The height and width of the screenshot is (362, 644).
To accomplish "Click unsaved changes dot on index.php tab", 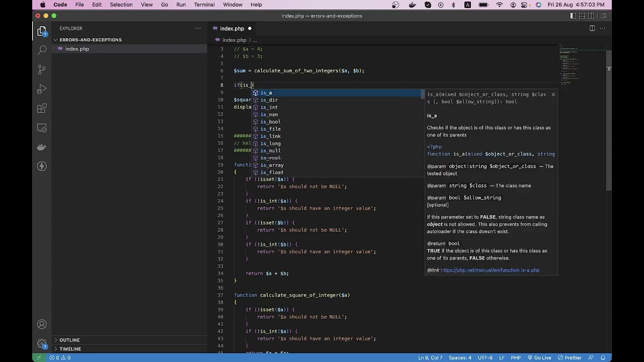I will point(250,29).
